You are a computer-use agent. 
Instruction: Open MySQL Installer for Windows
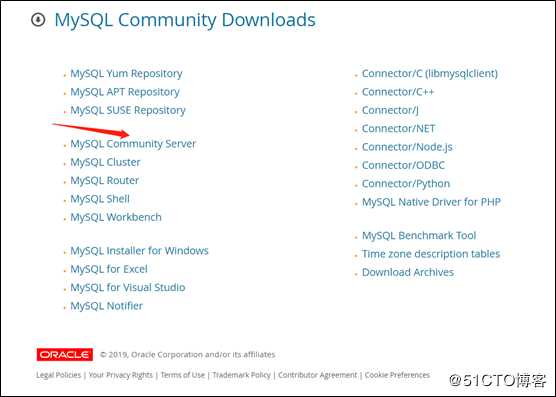(139, 251)
